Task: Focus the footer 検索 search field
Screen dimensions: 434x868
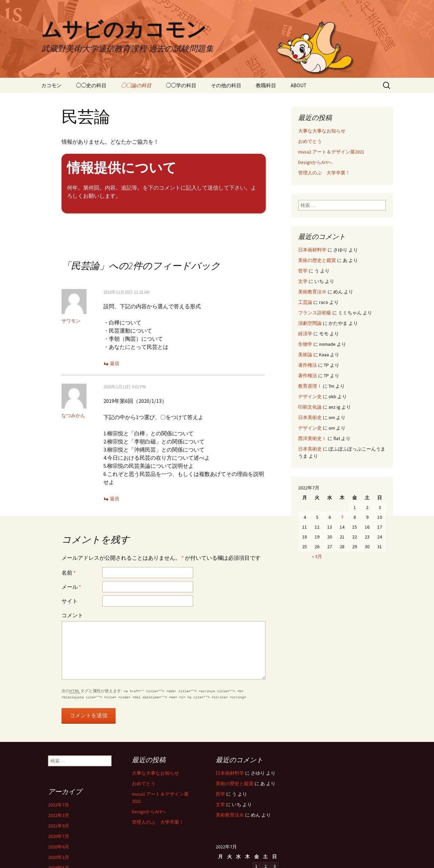Action: [80, 761]
